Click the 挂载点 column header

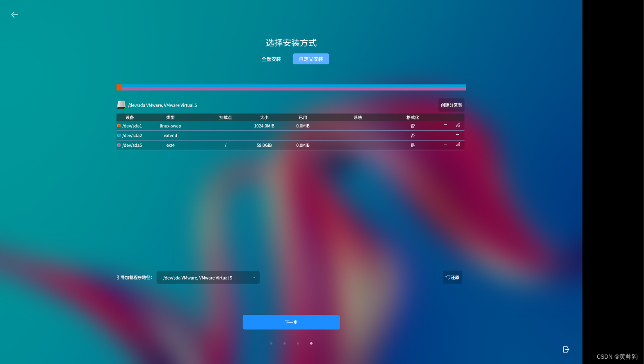click(225, 117)
